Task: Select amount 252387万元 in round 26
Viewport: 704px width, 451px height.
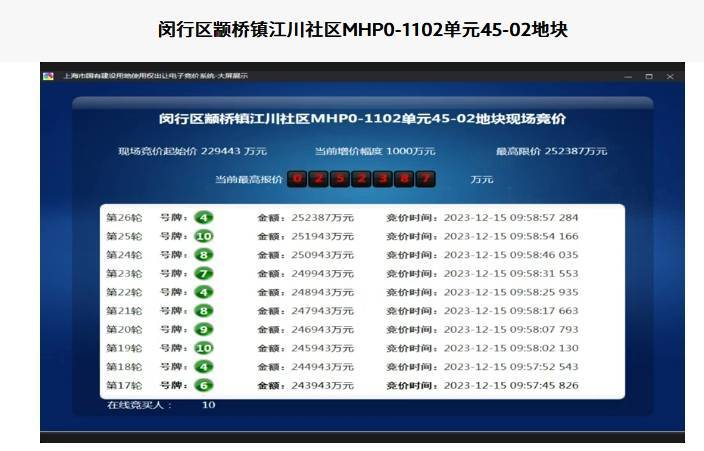Action: pos(322,218)
